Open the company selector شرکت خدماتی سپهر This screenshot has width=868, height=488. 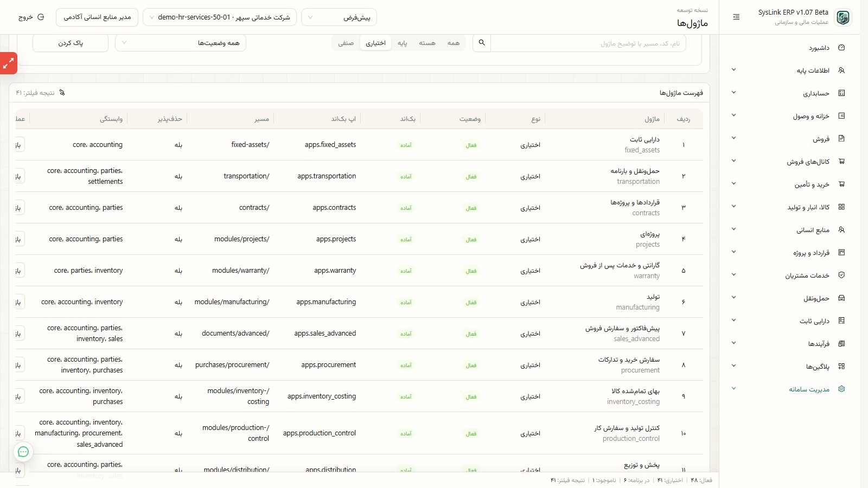220,17
